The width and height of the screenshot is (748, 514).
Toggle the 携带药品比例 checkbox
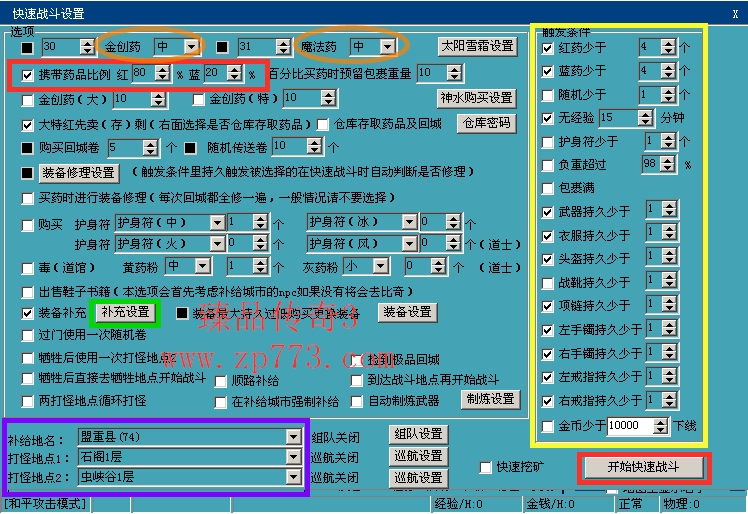28,74
